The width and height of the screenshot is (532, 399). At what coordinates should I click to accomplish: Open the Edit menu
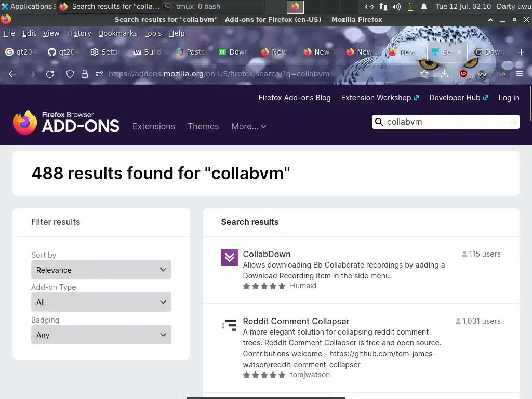coord(29,33)
